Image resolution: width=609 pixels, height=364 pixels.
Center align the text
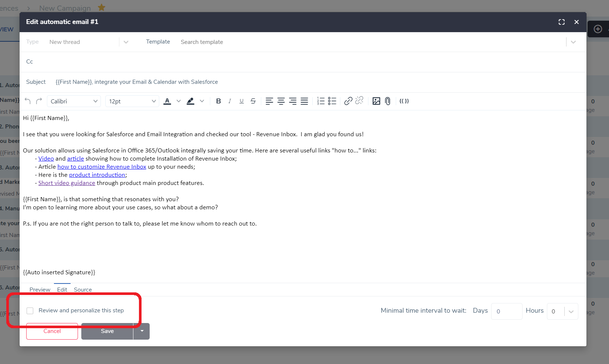281,101
